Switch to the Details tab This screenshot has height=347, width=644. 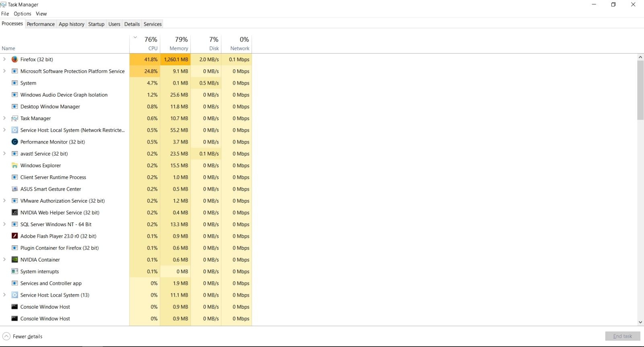point(132,24)
